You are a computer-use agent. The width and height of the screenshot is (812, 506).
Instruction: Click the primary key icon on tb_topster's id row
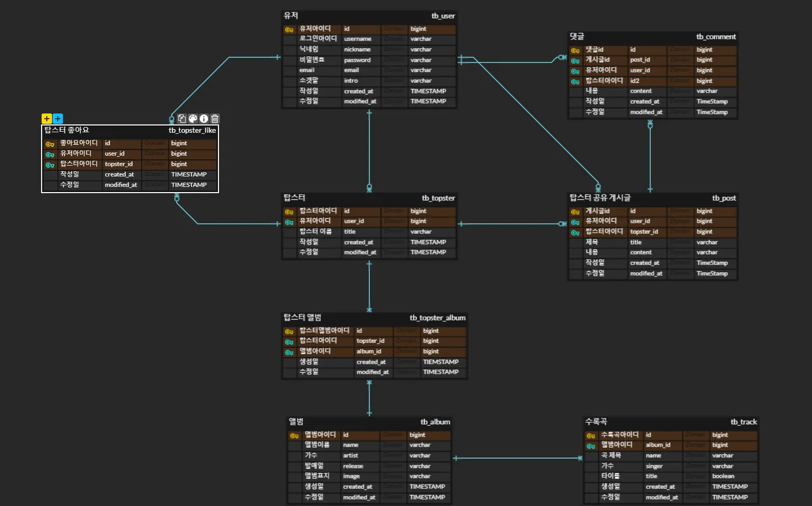point(289,212)
